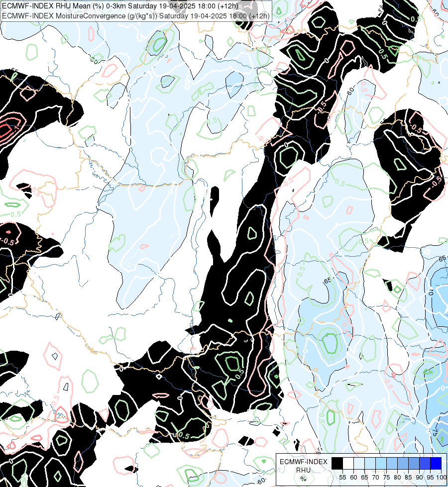Viewport: 448px width, 487px height.
Task: Click the legend swatch between 80 and 85
Action: point(403,463)
